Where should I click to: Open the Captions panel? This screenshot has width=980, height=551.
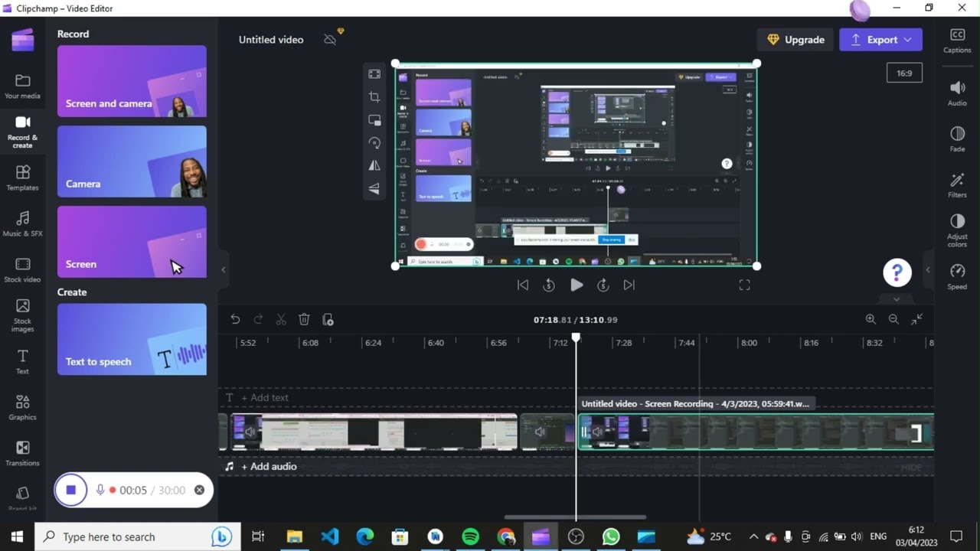tap(957, 41)
